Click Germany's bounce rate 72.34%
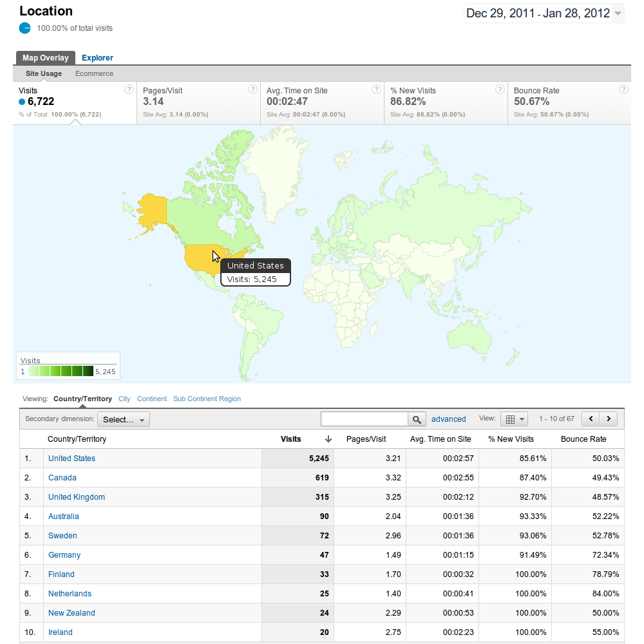The width and height of the screenshot is (644, 644). coord(605,555)
